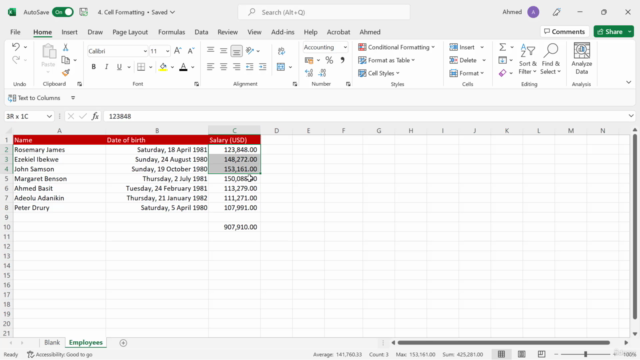Add new sheet with plus icon
Viewport: 640px width, 360px height.
[123, 343]
